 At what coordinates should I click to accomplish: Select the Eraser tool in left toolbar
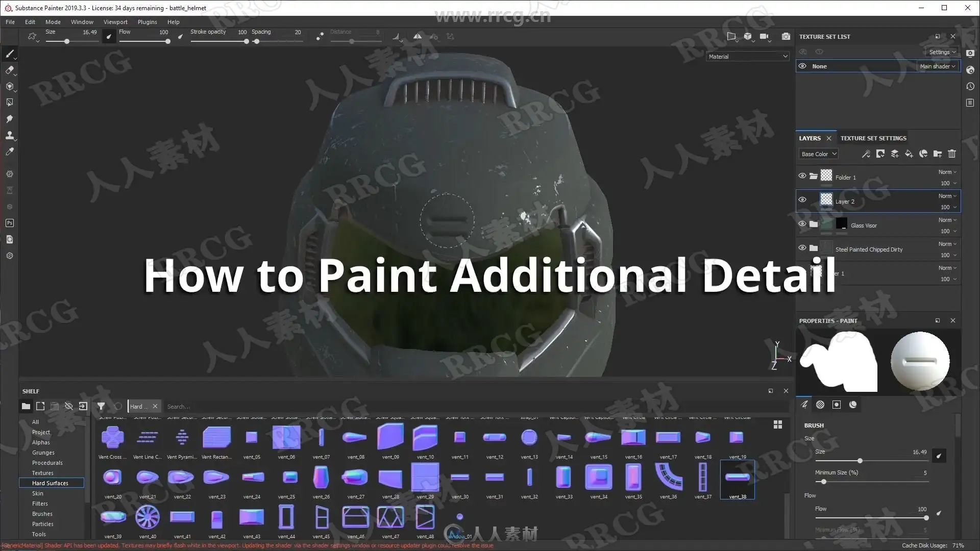(10, 70)
